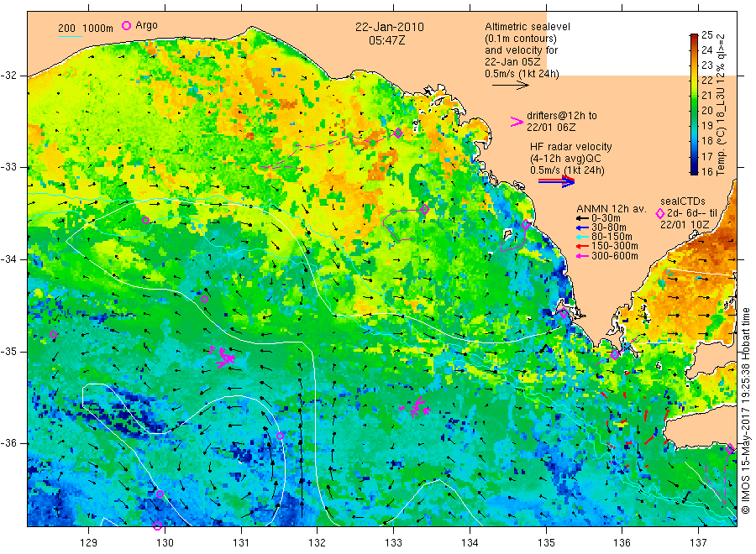Click longitude axis label '135'
Image resolution: width=756 pixels, height=554 pixels.
pyautogui.click(x=546, y=543)
